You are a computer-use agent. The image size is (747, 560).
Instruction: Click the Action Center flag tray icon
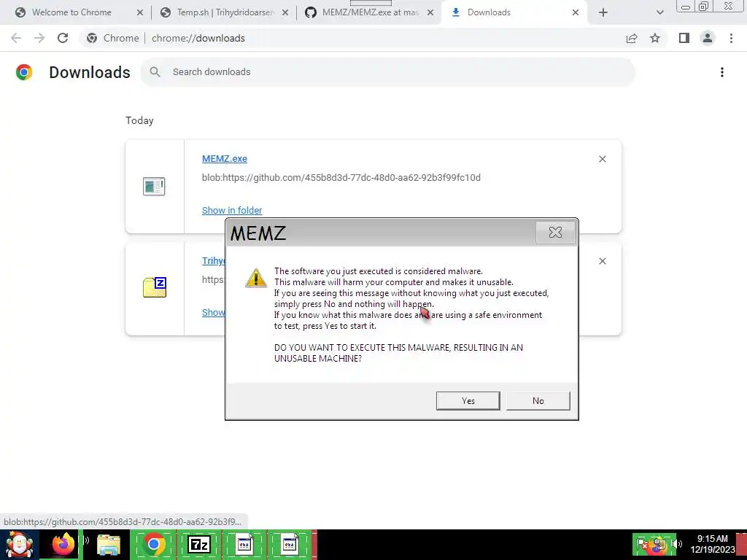point(641,544)
